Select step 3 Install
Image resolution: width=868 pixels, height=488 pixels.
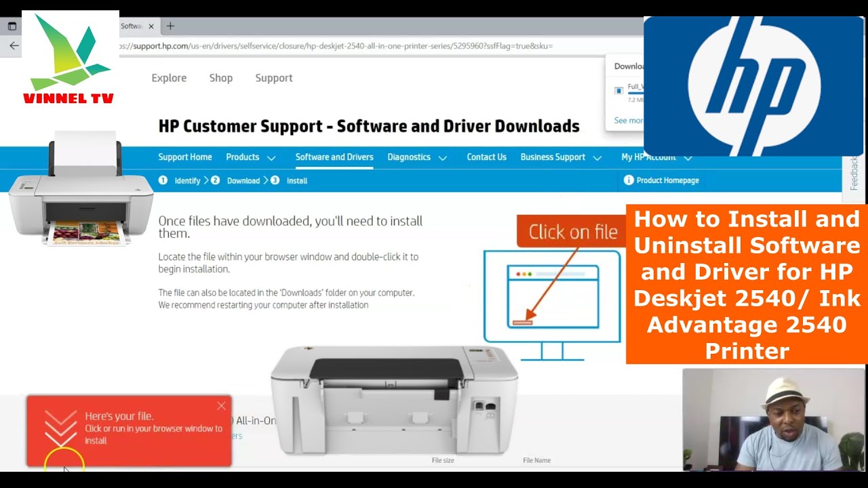point(289,180)
